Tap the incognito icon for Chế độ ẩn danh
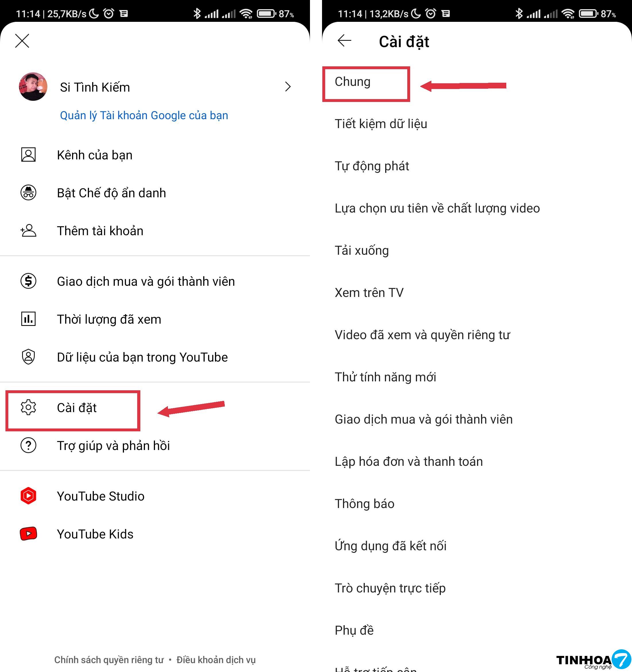Screen dimensions: 632x672 [x=28, y=193]
